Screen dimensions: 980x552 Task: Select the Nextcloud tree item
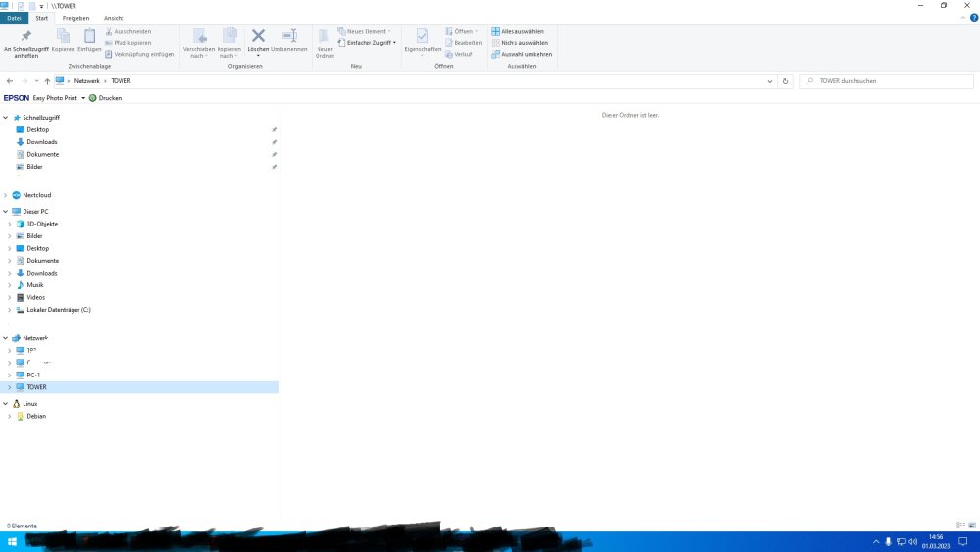click(x=37, y=195)
